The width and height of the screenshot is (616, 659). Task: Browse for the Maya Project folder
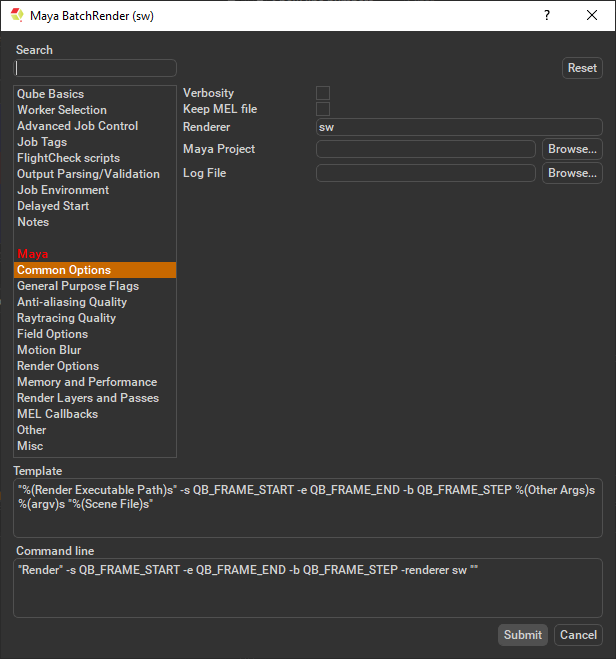pyautogui.click(x=572, y=149)
